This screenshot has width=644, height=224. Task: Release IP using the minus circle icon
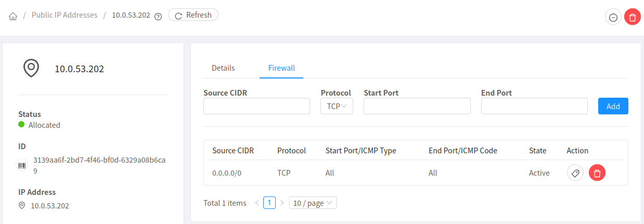pos(613,17)
